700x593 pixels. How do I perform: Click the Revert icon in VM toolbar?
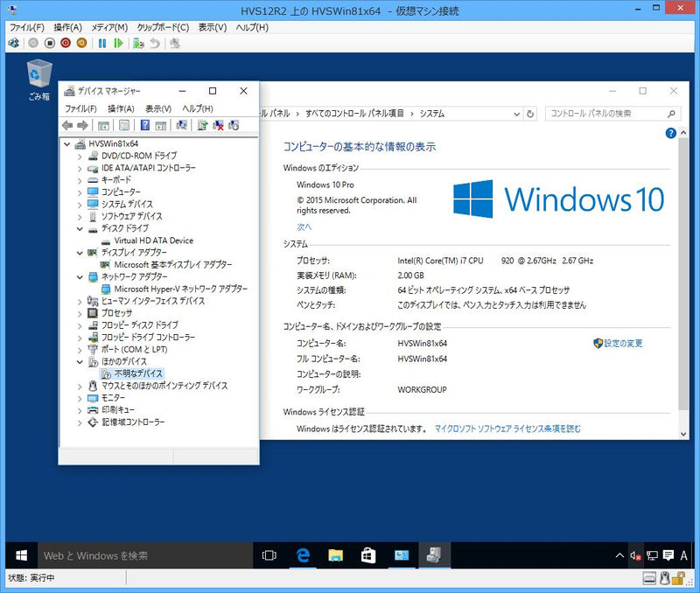click(x=155, y=43)
